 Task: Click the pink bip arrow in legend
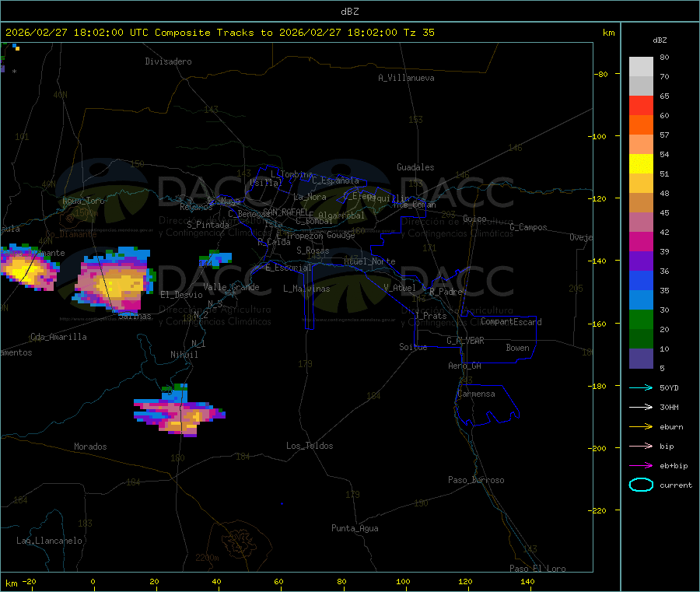pyautogui.click(x=641, y=446)
